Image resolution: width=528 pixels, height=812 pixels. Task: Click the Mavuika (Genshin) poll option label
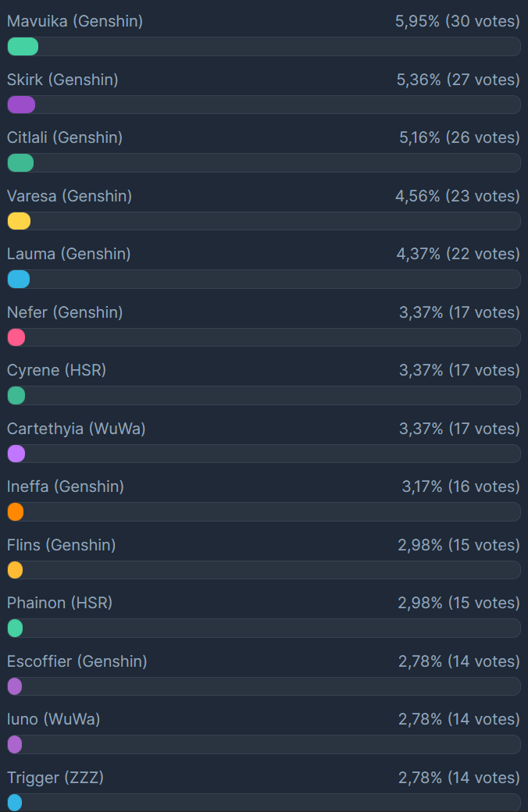(x=75, y=22)
